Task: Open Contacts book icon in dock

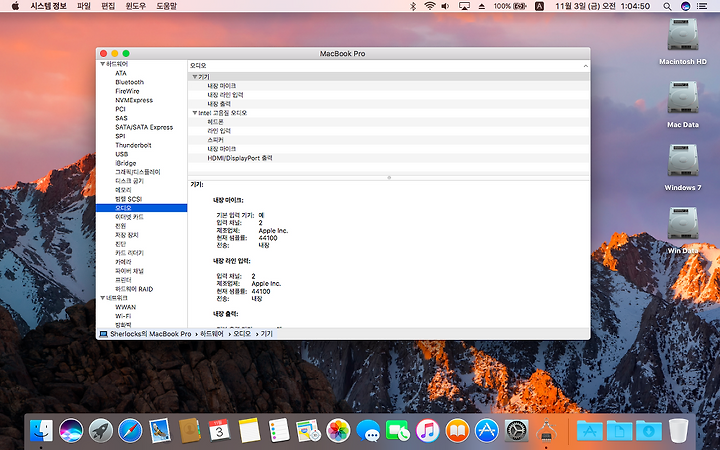Action: coord(190,431)
